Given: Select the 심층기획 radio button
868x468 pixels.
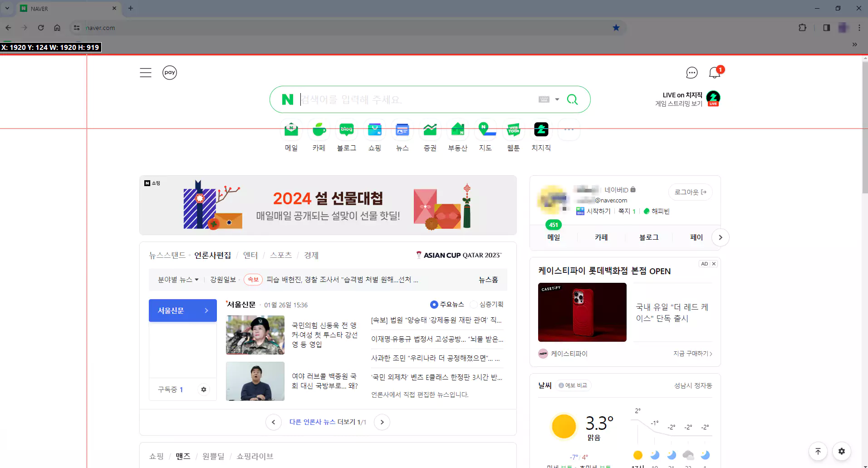Looking at the screenshot, I should (474, 305).
